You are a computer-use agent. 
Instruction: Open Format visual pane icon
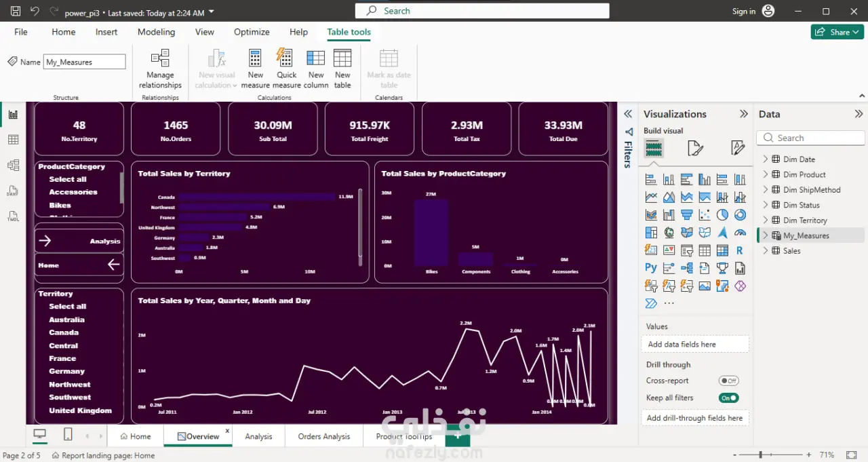pyautogui.click(x=695, y=148)
